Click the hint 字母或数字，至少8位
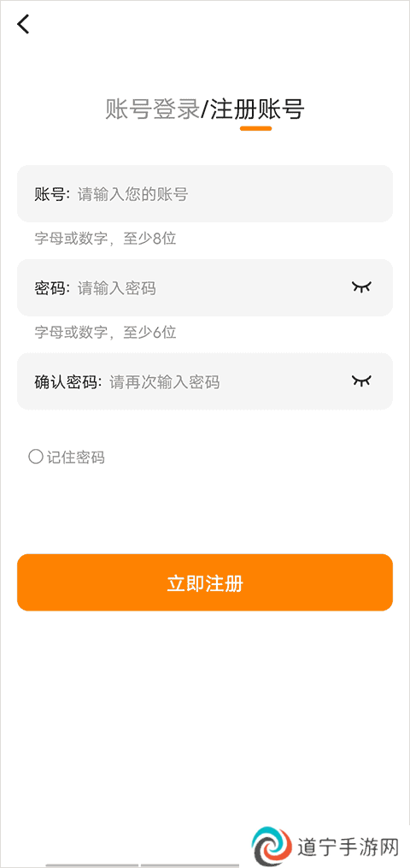The image size is (410, 868). 105,239
